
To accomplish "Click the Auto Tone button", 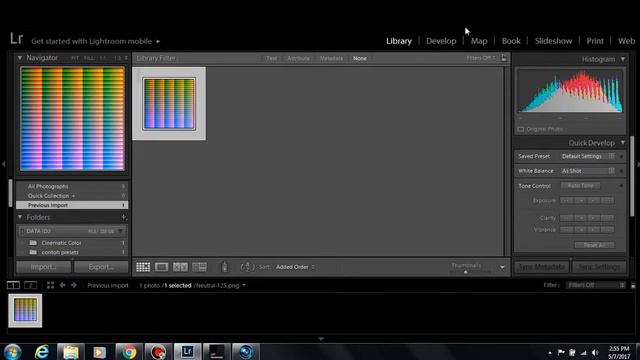I will click(580, 186).
